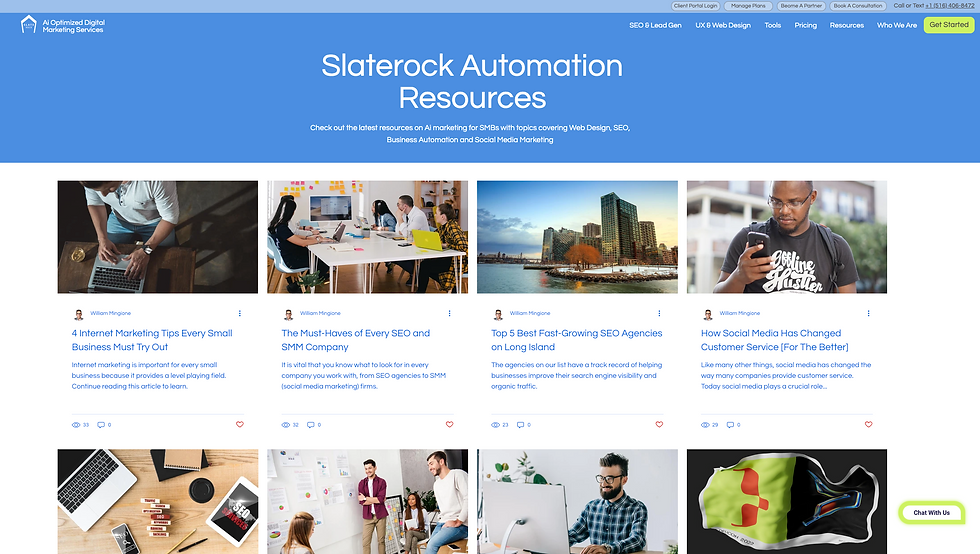Open more options for Top 5 Best Fast-Growing post
This screenshot has height=554, width=980.
pyautogui.click(x=659, y=313)
